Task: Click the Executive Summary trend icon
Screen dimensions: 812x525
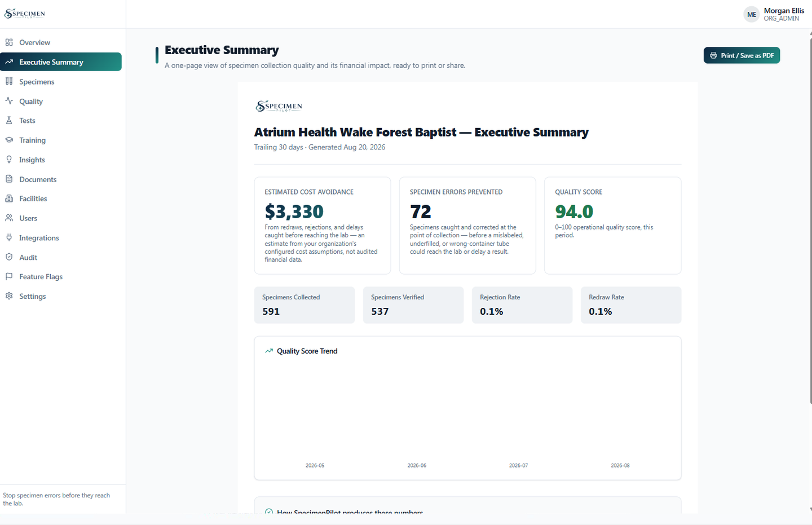Action: point(9,62)
